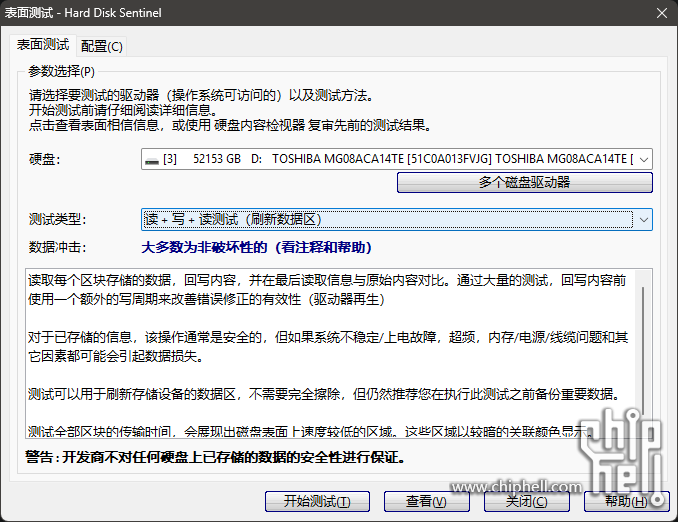Switch to the 配置(C) tab
This screenshot has width=678, height=522.
pyautogui.click(x=102, y=46)
